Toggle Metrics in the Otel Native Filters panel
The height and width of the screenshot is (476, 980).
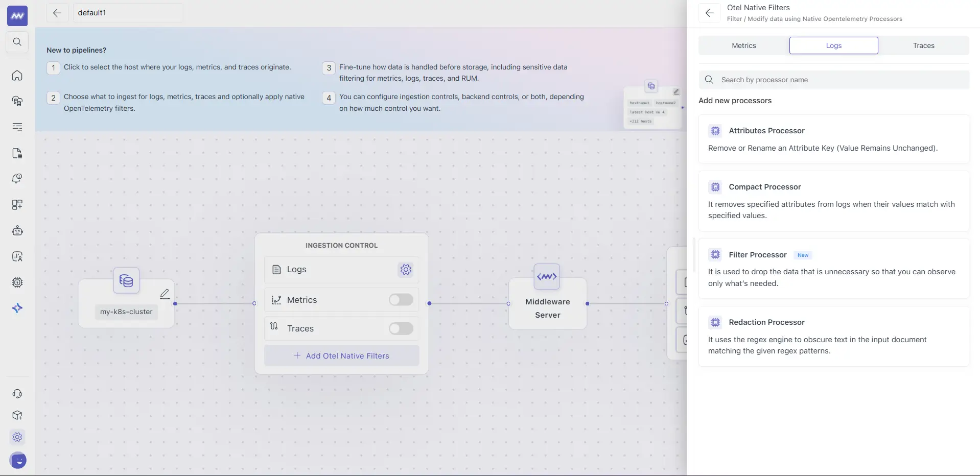(743, 45)
